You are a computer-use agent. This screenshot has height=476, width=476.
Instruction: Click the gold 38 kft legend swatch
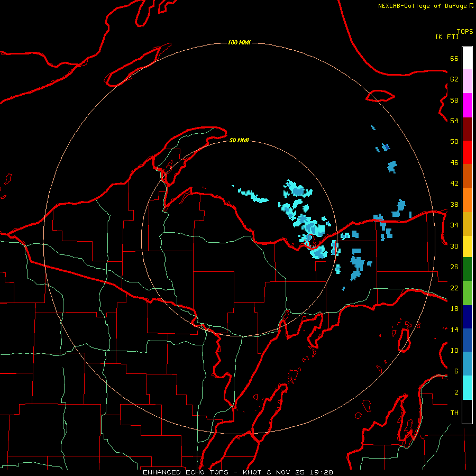tap(467, 224)
